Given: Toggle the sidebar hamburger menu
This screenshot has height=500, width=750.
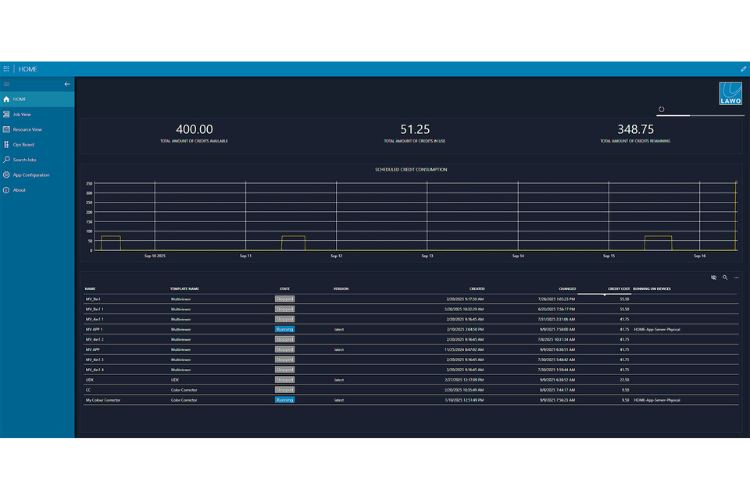Looking at the screenshot, I should tap(7, 85).
